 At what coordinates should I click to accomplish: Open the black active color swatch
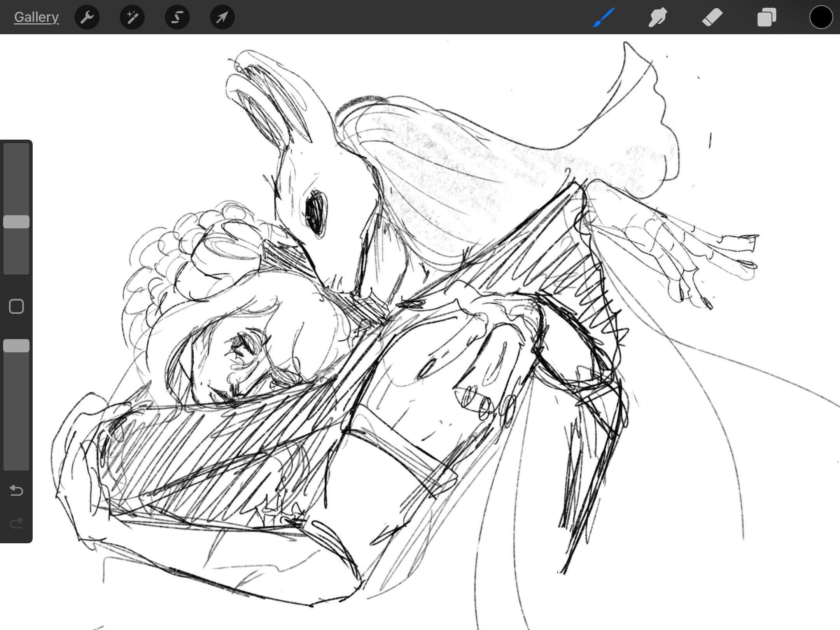coord(821,17)
